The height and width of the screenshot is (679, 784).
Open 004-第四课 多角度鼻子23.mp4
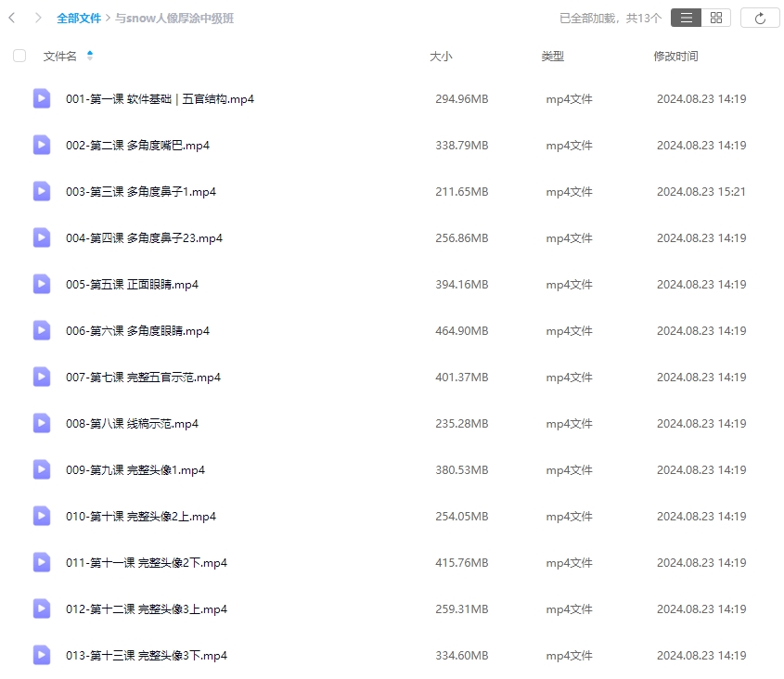click(144, 238)
